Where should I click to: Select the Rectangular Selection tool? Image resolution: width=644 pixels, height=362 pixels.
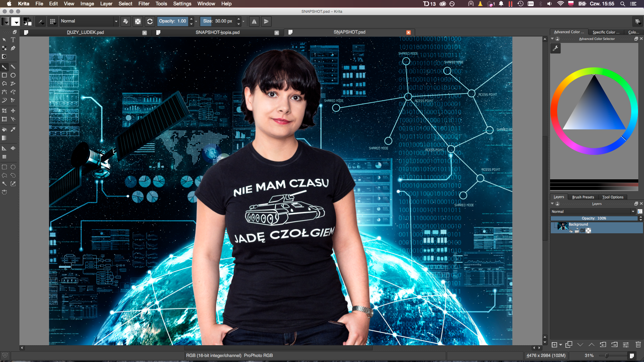coord(4,167)
